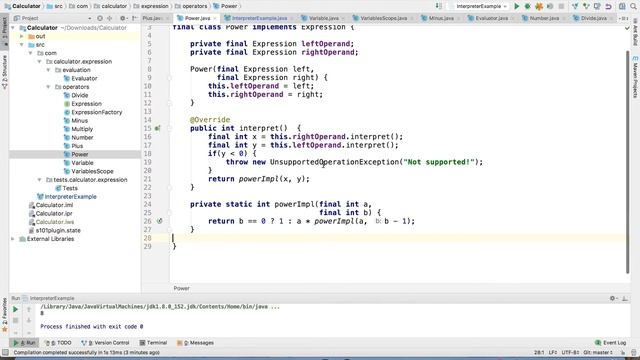This screenshot has width=640, height=360.
Task: Collapse the com package node
Action: tap(31, 53)
